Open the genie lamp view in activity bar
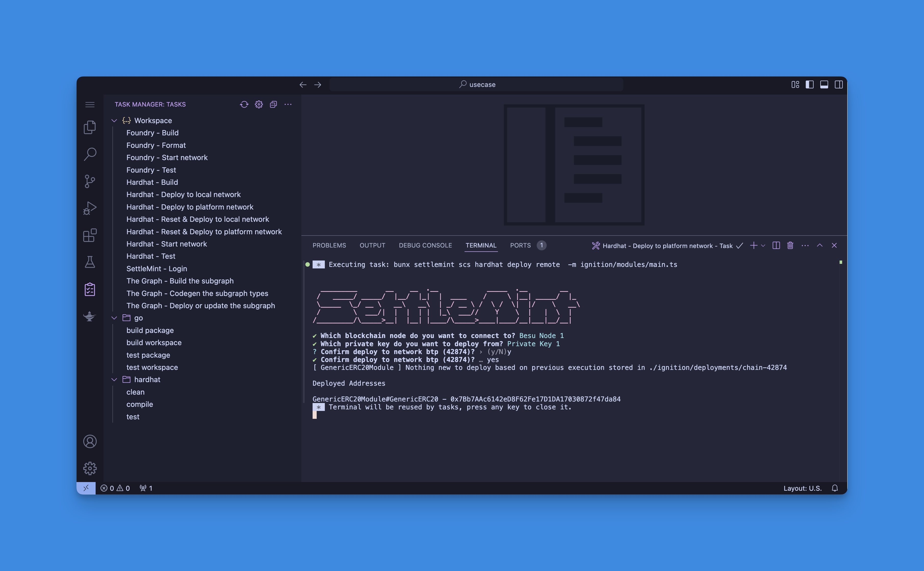924x571 pixels. (90, 316)
